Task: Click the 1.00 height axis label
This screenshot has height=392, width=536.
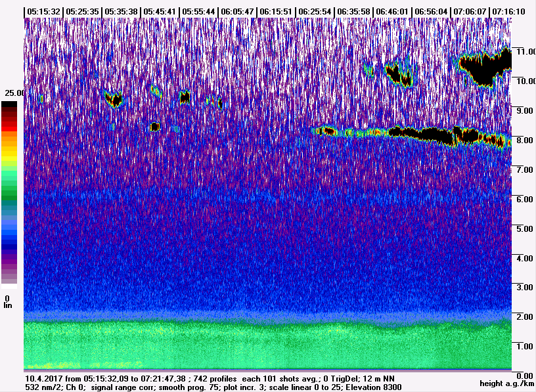Action: point(525,346)
